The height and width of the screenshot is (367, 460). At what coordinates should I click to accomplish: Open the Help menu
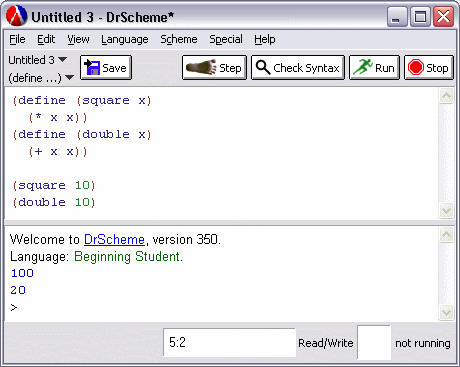point(265,39)
